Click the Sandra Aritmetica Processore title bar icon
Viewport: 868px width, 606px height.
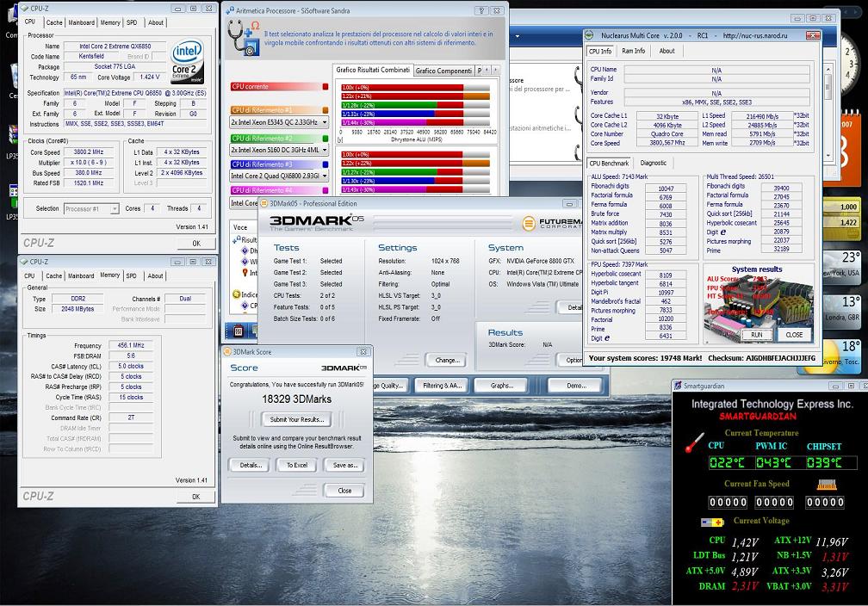(x=230, y=10)
